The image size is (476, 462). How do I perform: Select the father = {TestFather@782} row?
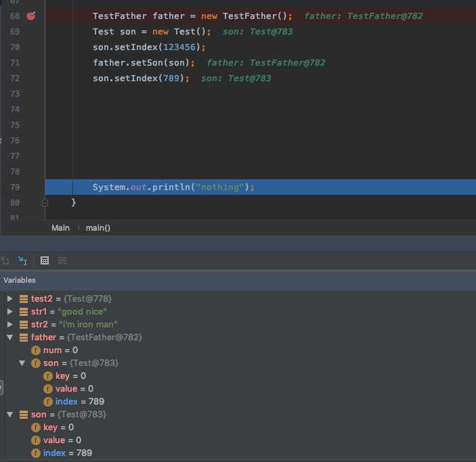238,338
